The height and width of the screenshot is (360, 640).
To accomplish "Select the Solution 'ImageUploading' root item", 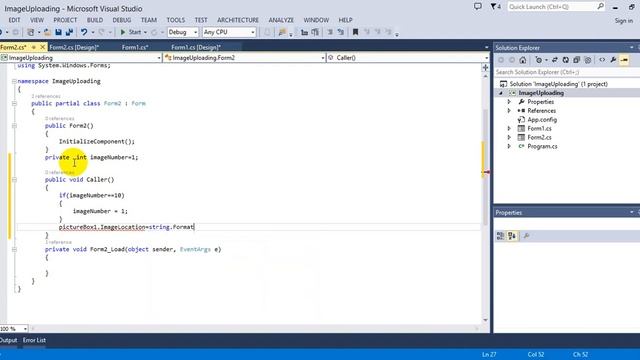I will (558, 84).
